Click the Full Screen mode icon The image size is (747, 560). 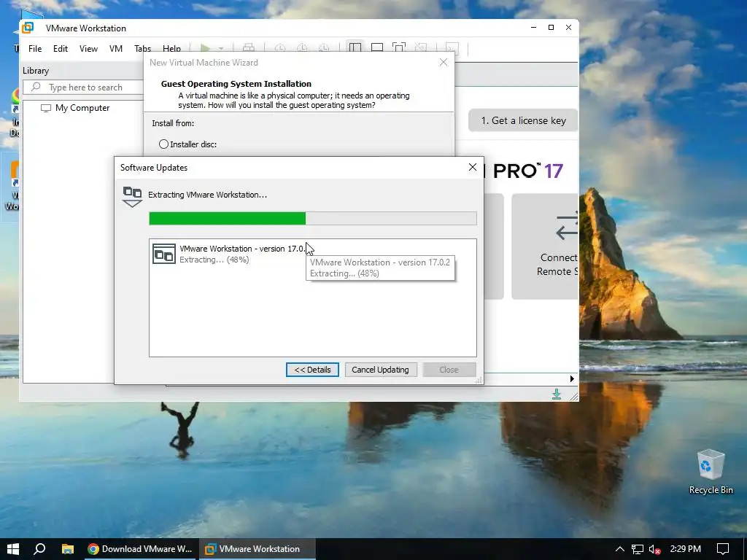[399, 48]
